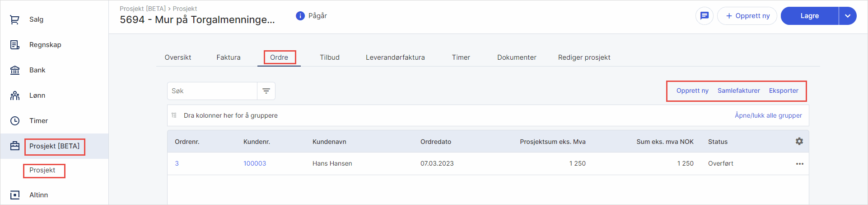Toggle Åpne/lukk alle grupper

click(x=768, y=115)
